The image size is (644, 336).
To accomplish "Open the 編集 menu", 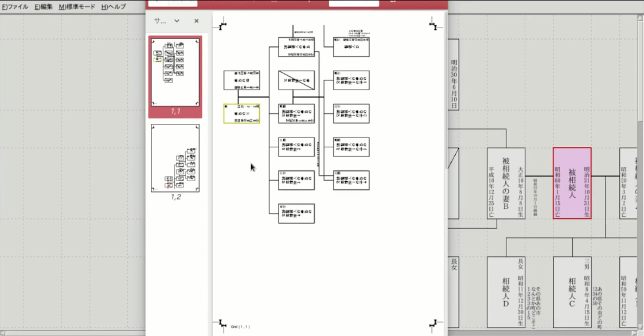I will pos(43,7).
